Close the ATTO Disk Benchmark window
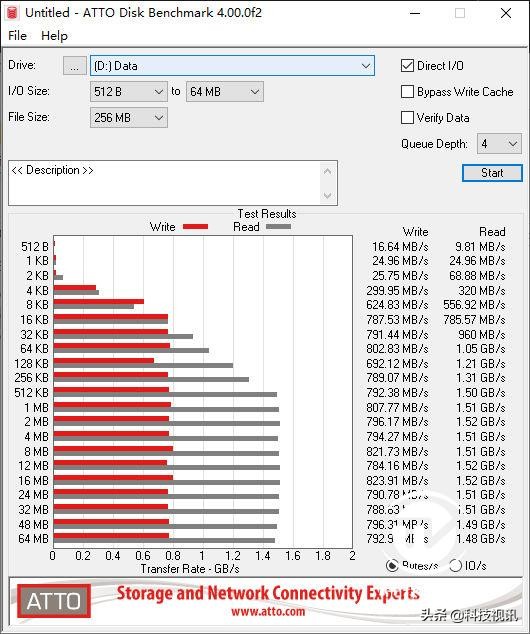530x634 pixels. point(506,13)
